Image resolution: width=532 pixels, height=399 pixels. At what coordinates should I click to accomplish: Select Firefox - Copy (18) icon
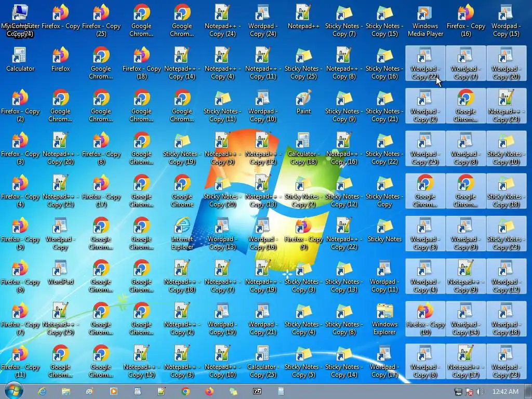click(x=141, y=63)
